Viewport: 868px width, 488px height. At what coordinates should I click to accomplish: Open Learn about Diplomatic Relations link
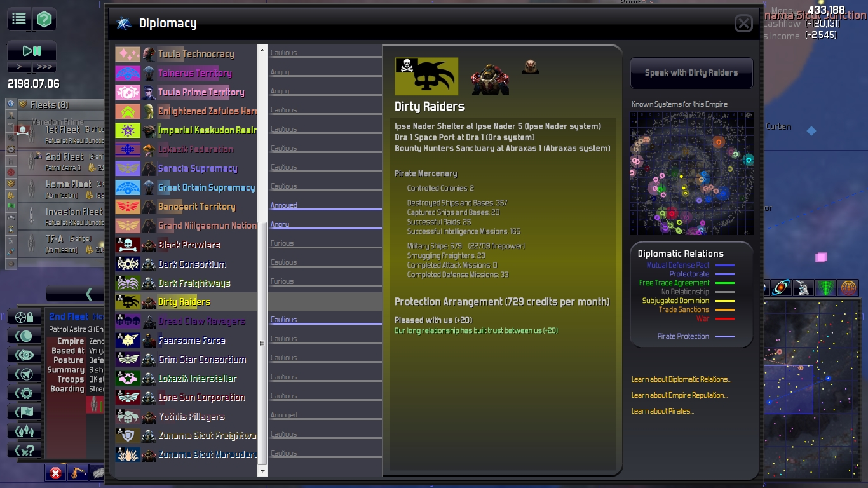click(681, 379)
